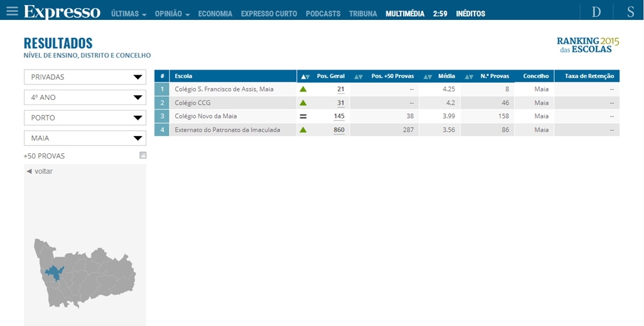Open the 4º Ano level dropdown
Viewport: 644px width, 326px height.
pyautogui.click(x=85, y=97)
